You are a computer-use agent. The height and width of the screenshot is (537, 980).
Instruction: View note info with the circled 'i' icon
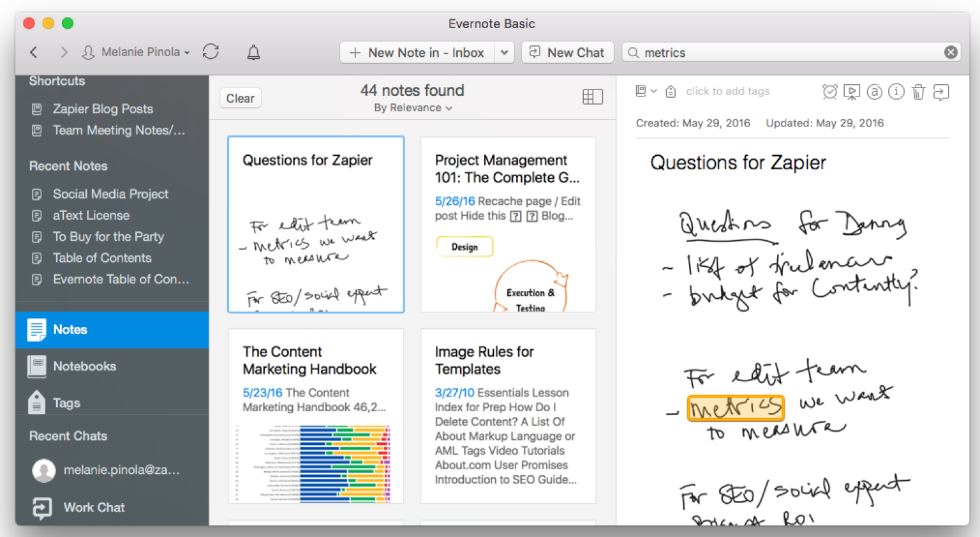pyautogui.click(x=896, y=91)
